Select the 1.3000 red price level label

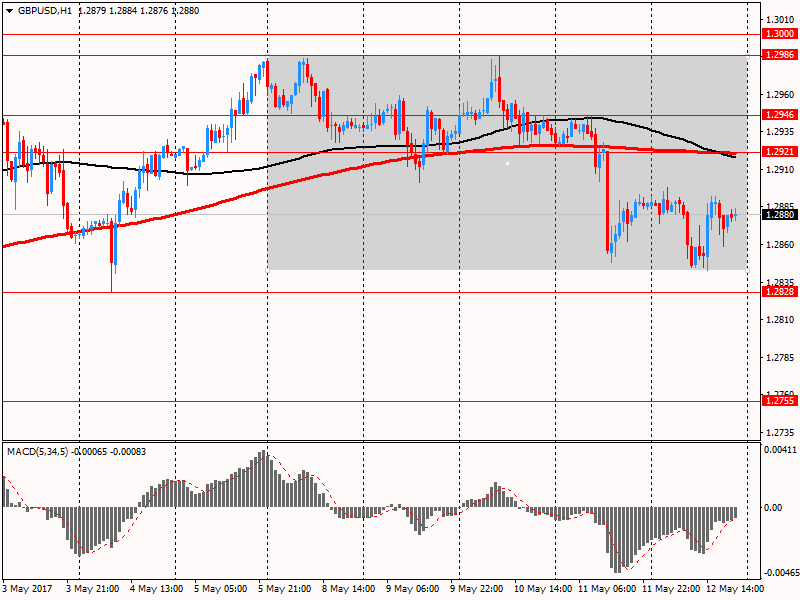coord(780,34)
